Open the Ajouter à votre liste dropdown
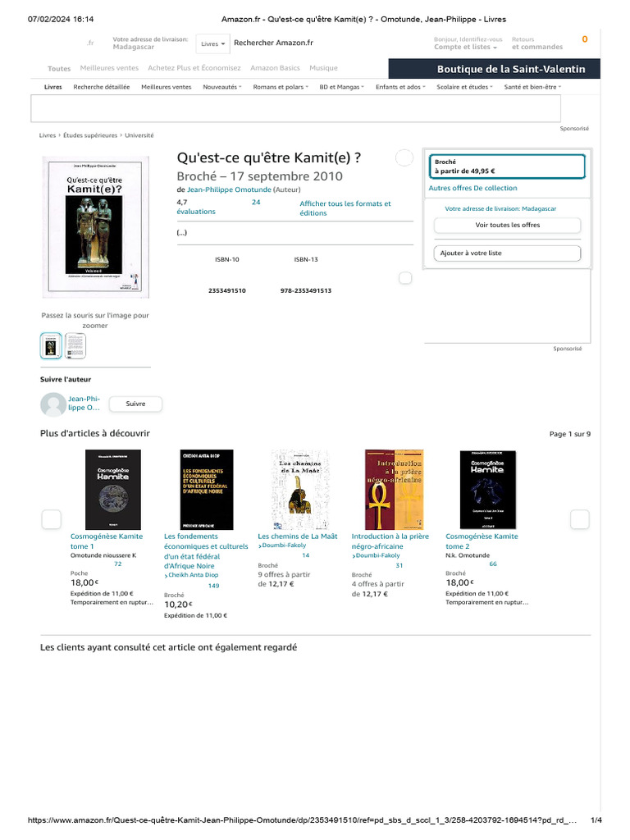630x840 pixels. click(507, 253)
